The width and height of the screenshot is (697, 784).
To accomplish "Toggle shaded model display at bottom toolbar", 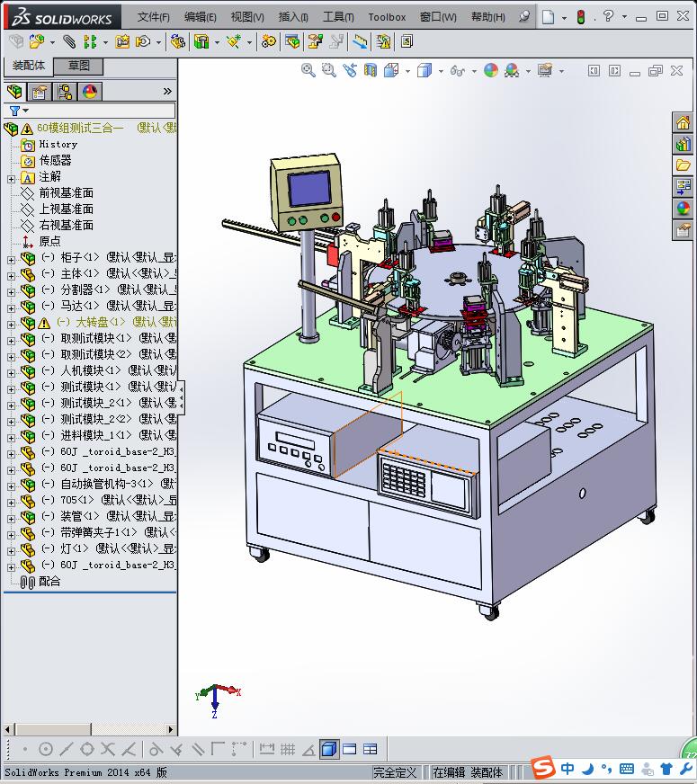I will (x=329, y=749).
